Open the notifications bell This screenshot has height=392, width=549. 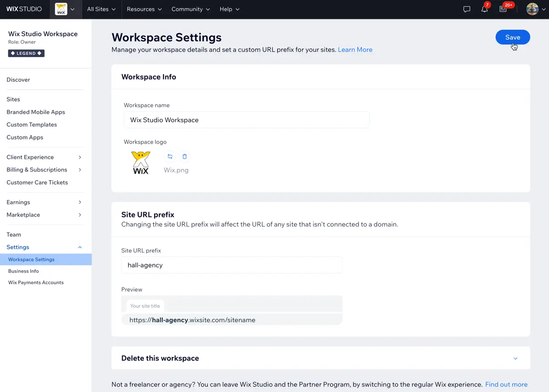pyautogui.click(x=485, y=9)
